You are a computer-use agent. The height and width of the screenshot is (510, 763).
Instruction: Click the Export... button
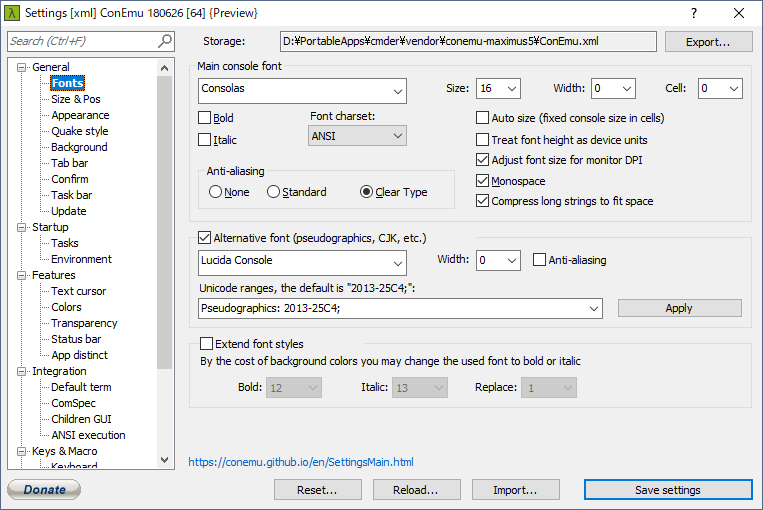(708, 42)
